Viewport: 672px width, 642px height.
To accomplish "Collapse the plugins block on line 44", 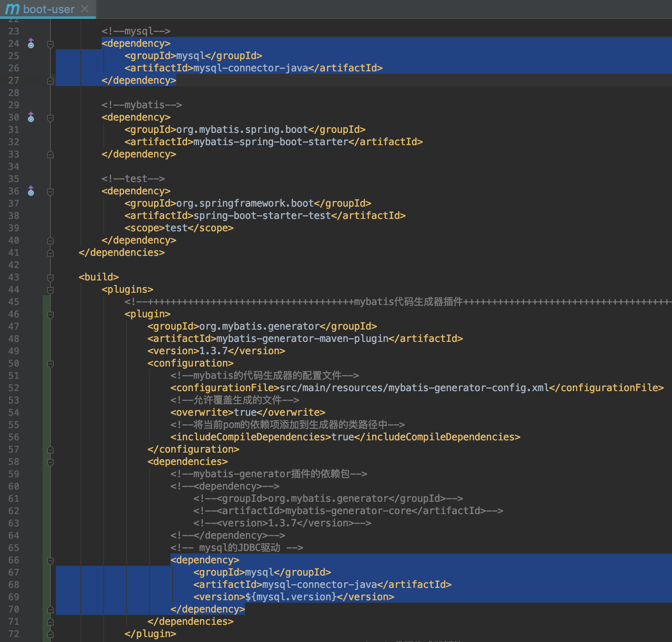I will tap(50, 290).
